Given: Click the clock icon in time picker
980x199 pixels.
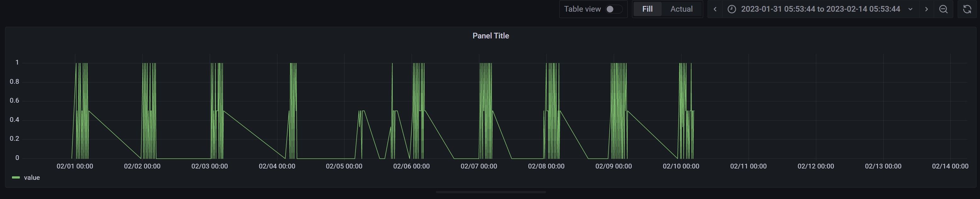Looking at the screenshot, I should tap(732, 9).
